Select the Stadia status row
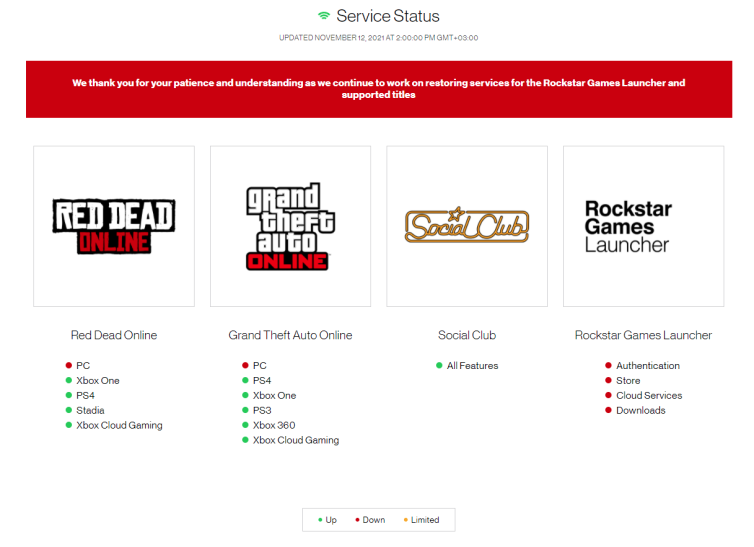This screenshot has height=547, width=754. [x=85, y=410]
